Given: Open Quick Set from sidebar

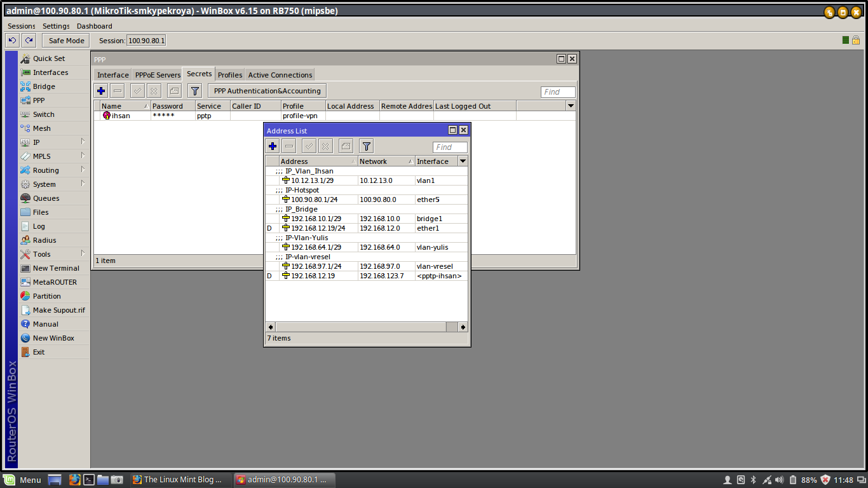Looking at the screenshot, I should tap(53, 58).
